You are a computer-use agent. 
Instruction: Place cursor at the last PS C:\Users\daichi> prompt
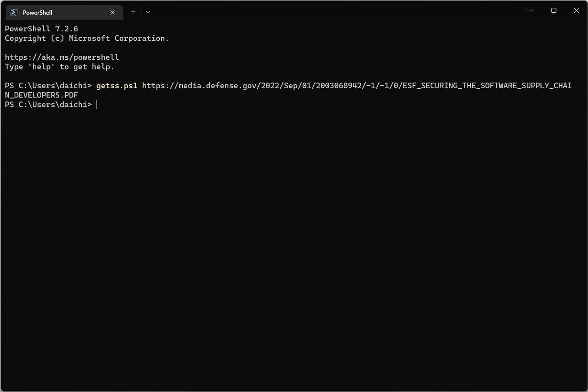pyautogui.click(x=48, y=105)
